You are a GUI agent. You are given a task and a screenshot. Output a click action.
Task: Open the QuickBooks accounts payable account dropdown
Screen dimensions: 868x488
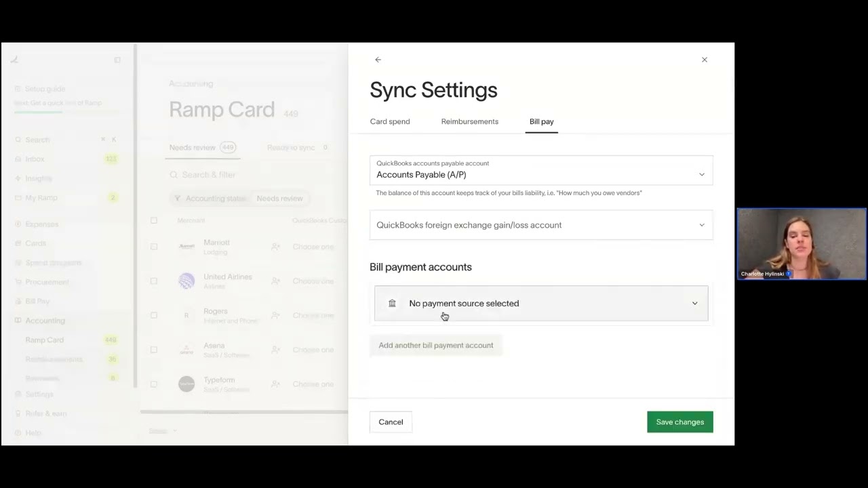(541, 170)
